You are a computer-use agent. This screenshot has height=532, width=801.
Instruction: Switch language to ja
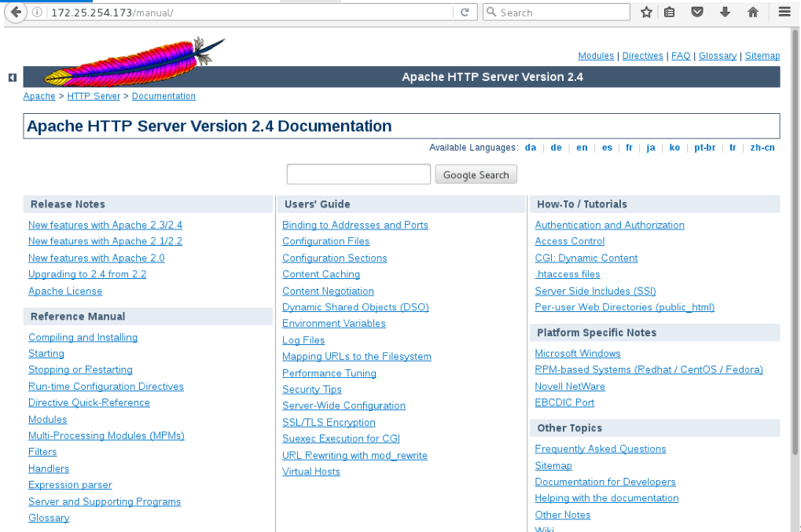click(x=651, y=148)
